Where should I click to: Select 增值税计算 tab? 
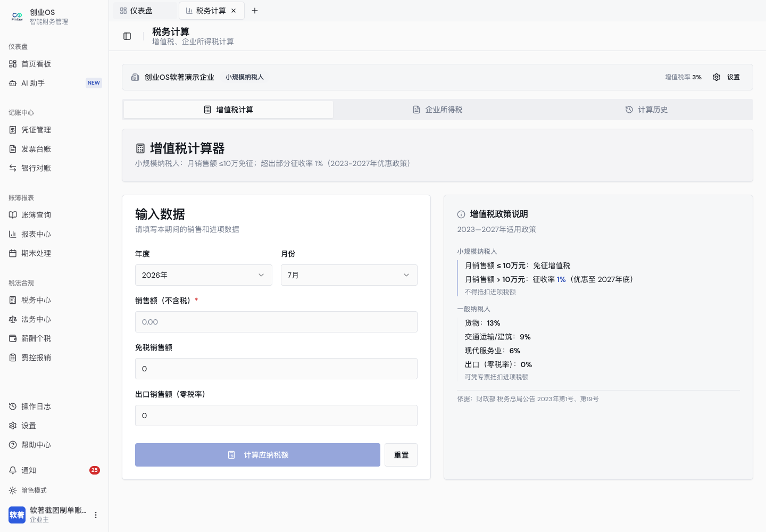coord(228,110)
